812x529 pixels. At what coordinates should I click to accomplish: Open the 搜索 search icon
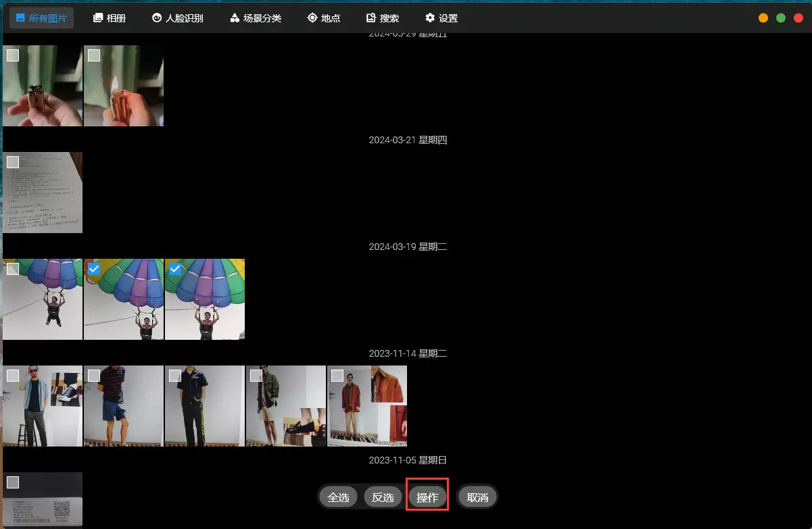(371, 18)
